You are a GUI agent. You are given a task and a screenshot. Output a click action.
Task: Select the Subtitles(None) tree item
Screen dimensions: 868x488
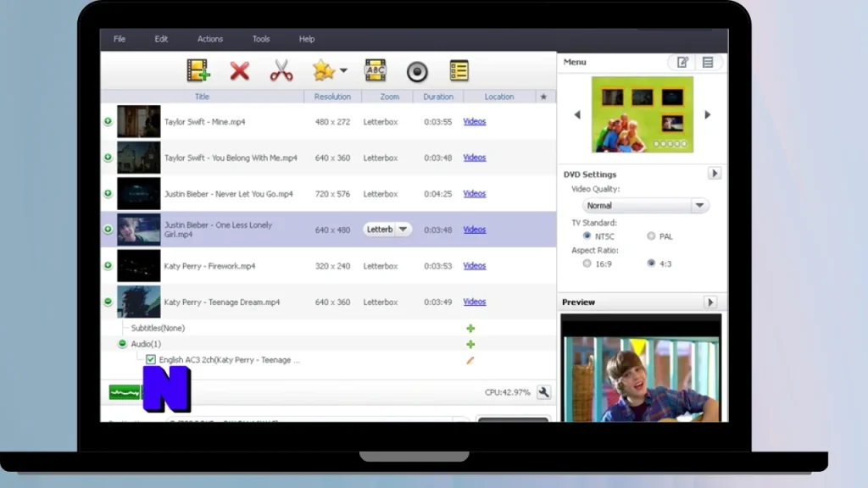[158, 328]
